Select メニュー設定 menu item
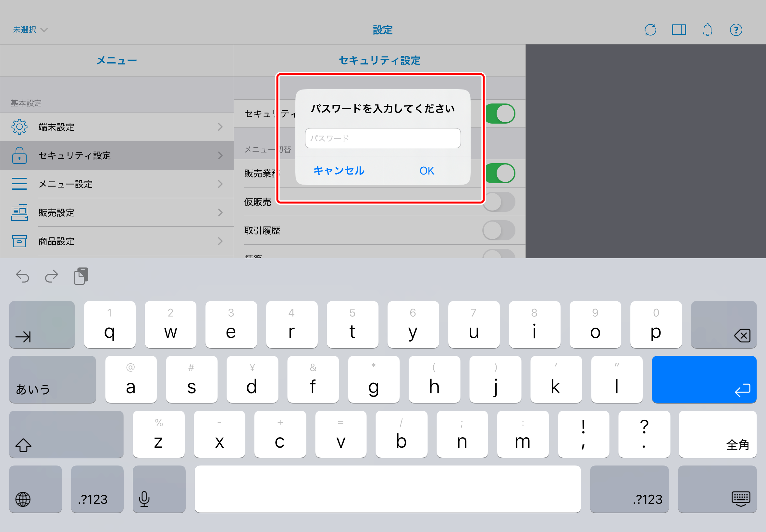 [x=117, y=184]
